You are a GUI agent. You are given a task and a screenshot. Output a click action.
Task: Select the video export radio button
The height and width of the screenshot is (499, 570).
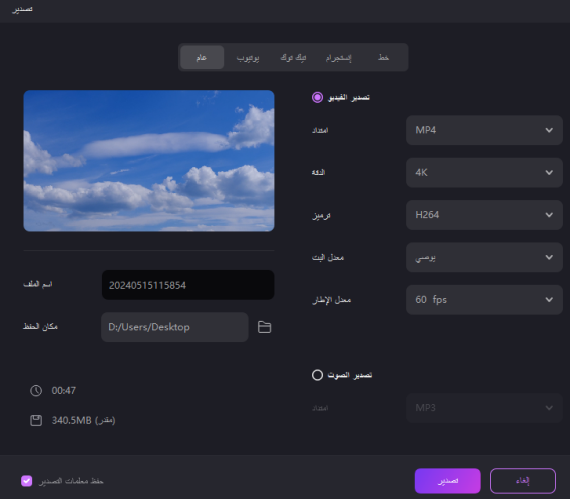[317, 97]
